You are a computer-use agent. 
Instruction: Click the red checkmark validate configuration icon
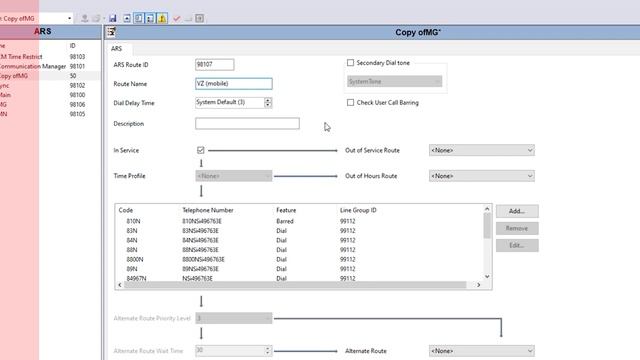[176, 18]
